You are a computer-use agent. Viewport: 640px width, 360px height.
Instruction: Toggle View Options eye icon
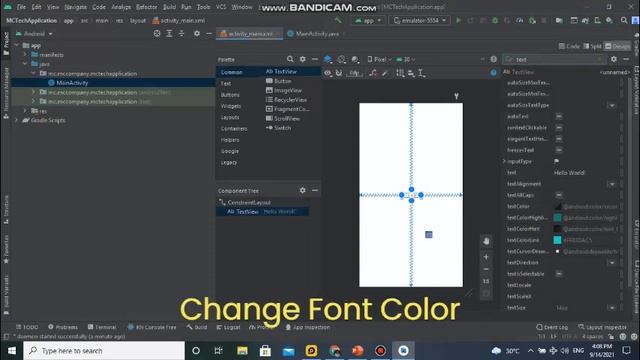[327, 73]
